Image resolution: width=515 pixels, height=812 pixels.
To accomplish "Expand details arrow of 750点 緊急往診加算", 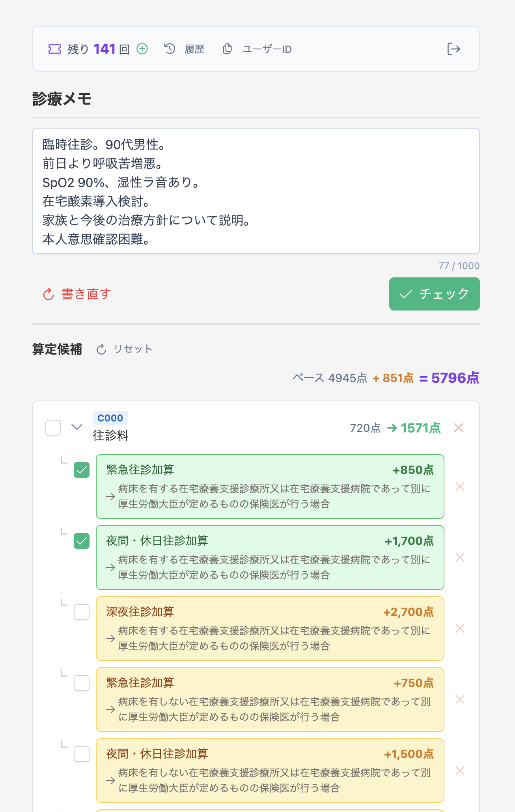I will click(111, 709).
